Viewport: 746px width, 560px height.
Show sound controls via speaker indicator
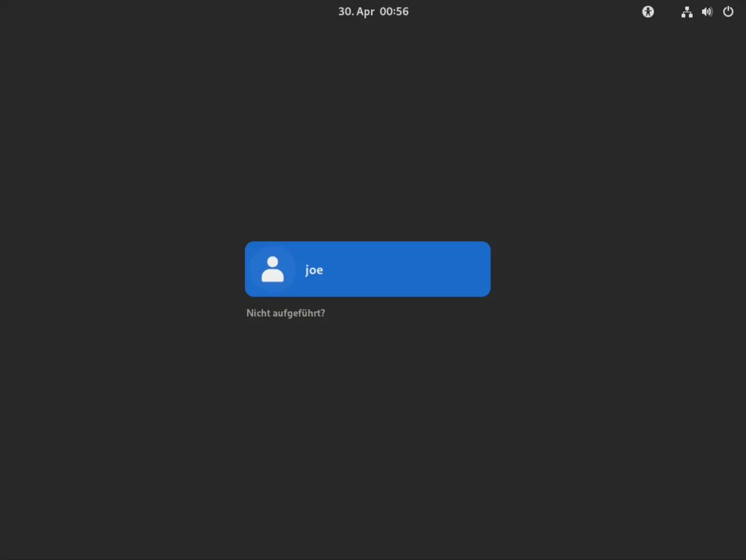[x=707, y=11]
